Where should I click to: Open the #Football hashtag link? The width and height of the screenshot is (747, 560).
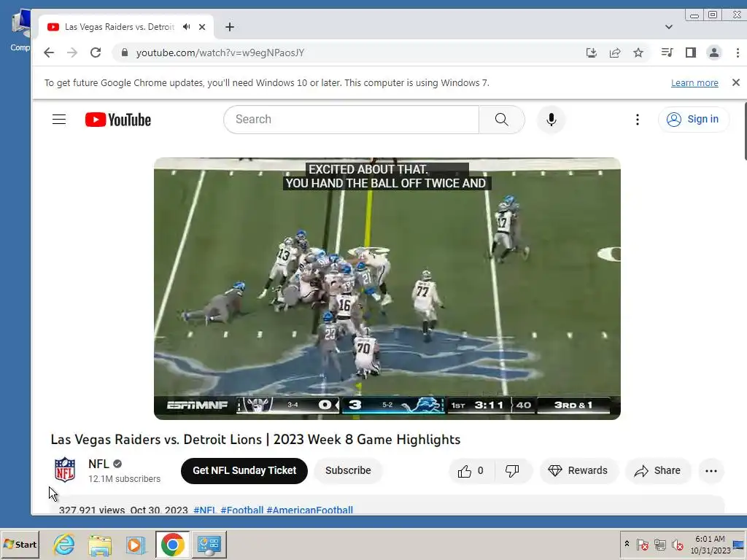click(x=242, y=510)
